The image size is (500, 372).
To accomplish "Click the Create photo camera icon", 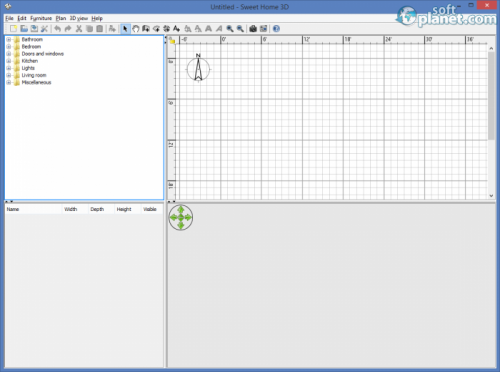I will click(253, 29).
